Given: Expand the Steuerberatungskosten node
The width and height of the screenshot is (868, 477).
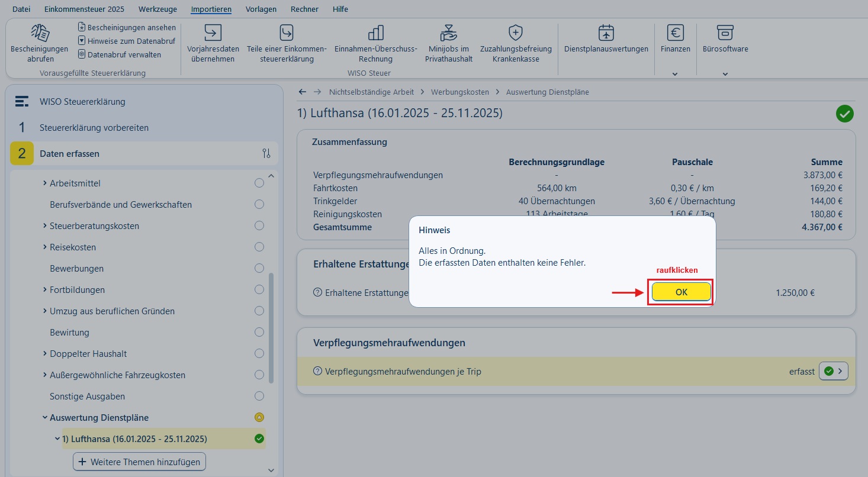Looking at the screenshot, I should (x=45, y=226).
